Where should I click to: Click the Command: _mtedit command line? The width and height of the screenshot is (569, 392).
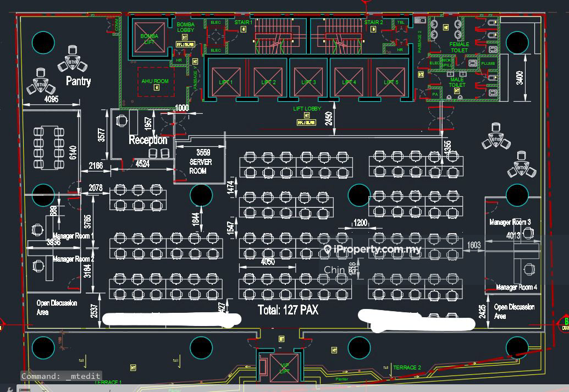[x=60, y=377]
